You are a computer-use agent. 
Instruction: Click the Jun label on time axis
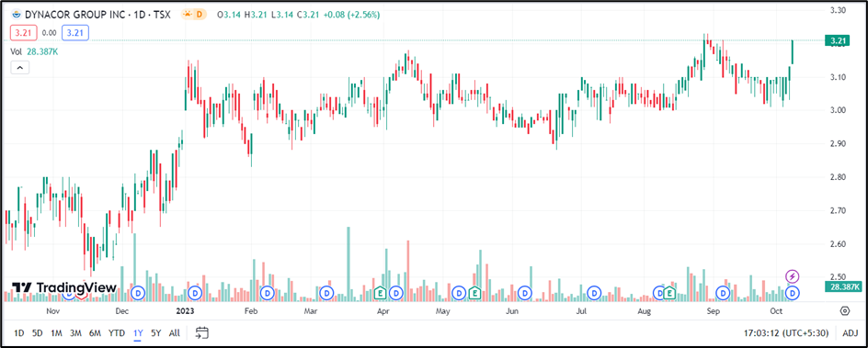[x=512, y=311]
